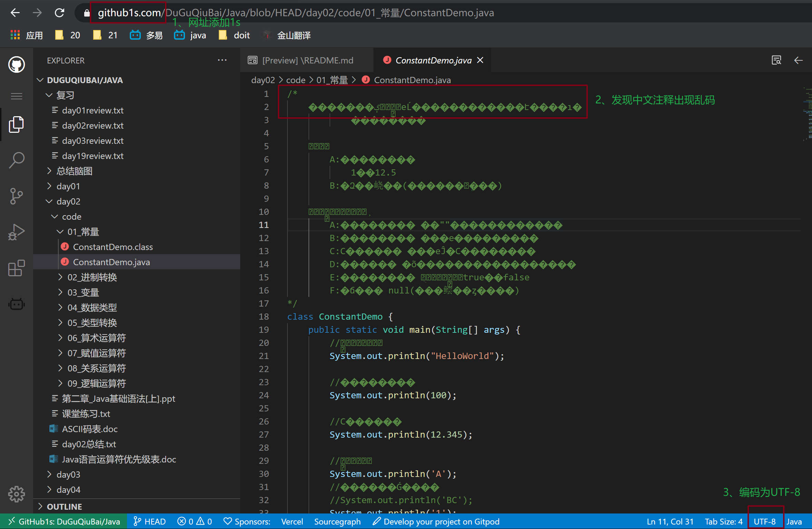
Task: Select ConstantDemo.class in the file tree
Action: tap(113, 247)
